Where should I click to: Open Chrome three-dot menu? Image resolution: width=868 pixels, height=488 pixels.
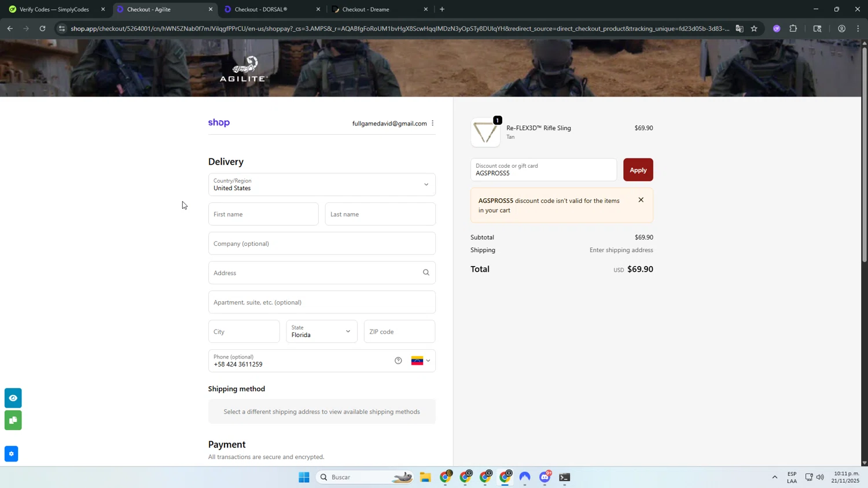tap(858, 28)
